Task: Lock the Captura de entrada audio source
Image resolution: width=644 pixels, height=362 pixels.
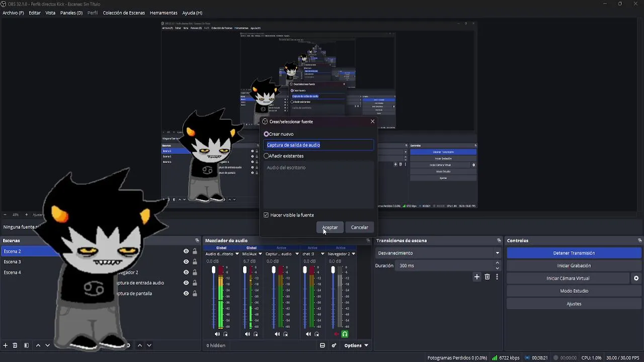Action: (x=195, y=283)
